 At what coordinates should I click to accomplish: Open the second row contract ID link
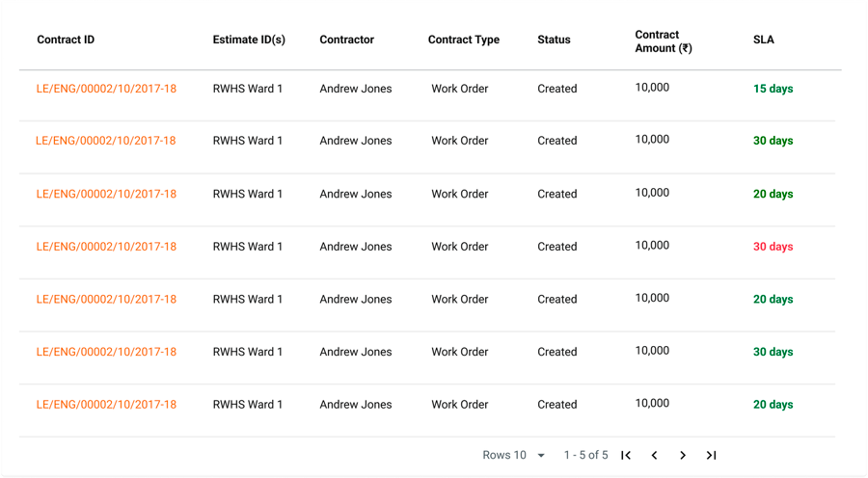tap(106, 141)
